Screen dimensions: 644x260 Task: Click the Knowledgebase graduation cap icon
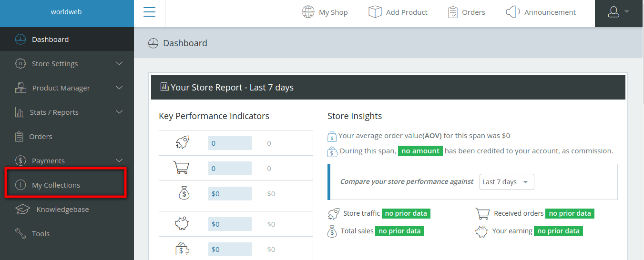coord(22,210)
